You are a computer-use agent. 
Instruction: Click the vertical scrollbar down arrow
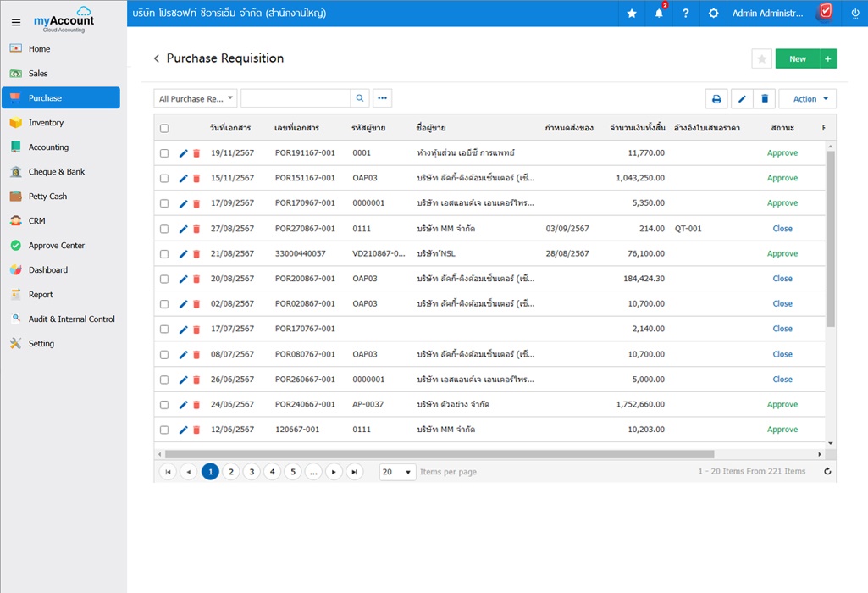831,443
